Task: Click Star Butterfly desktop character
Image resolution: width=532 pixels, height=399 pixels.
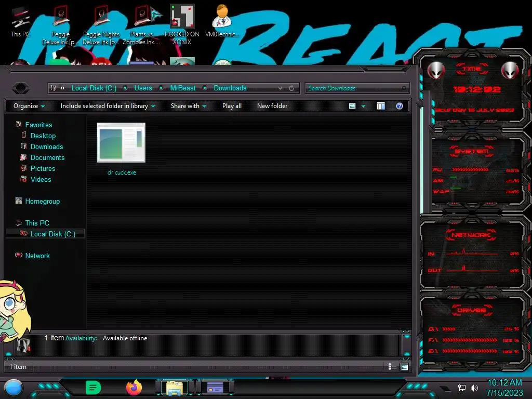Action: (x=14, y=311)
